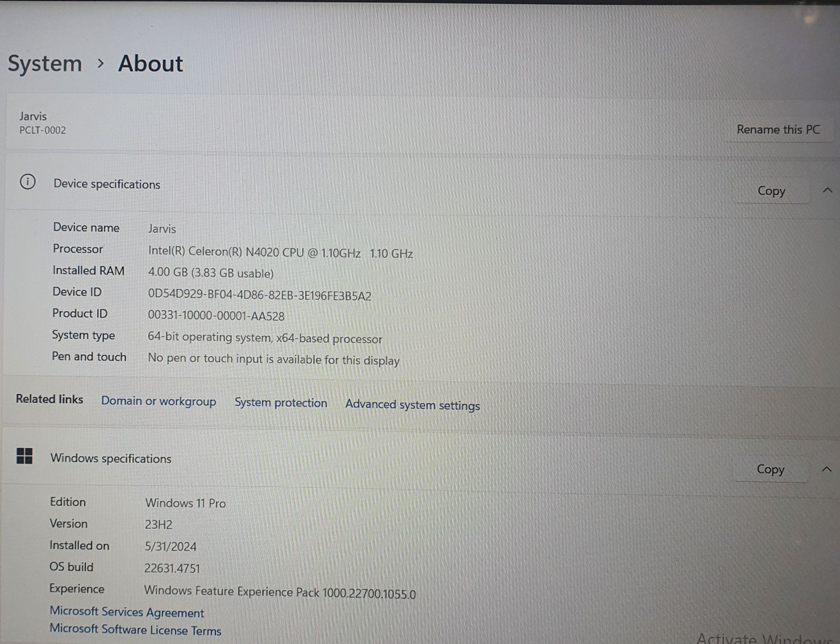Select the version value 23H2

[159, 525]
